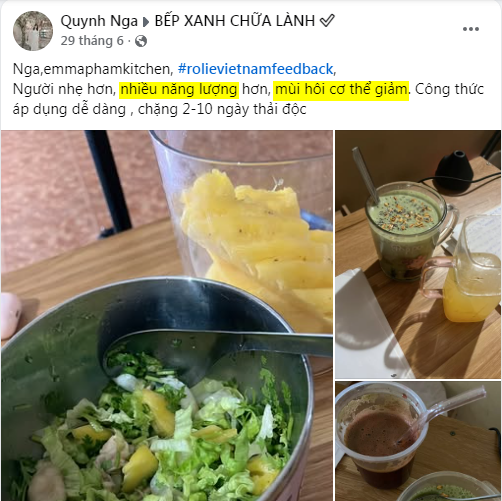Viewport: 502px width, 501px height.
Task: Open the #rolievietnamfeedback hashtag
Action: coord(255,69)
